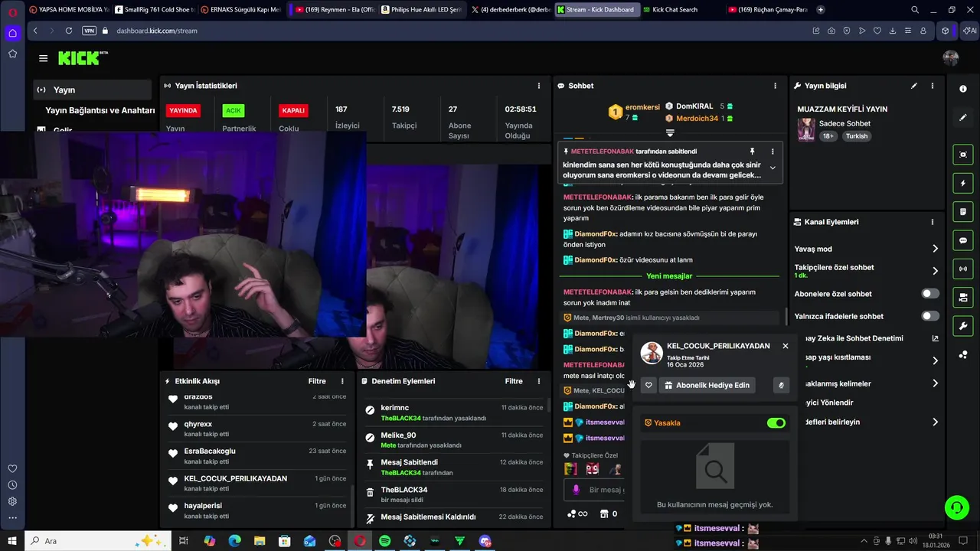
Task: Expand Takipçilere özel sohbet setting
Action: coord(935,271)
